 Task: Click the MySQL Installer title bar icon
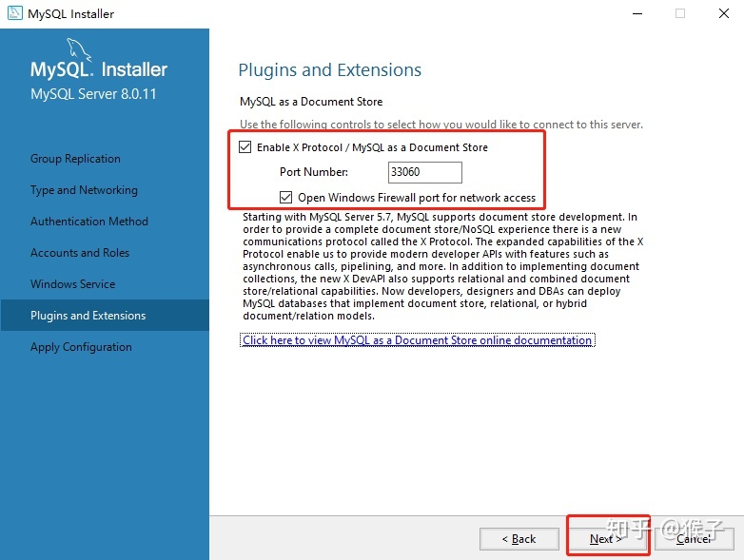tap(14, 13)
